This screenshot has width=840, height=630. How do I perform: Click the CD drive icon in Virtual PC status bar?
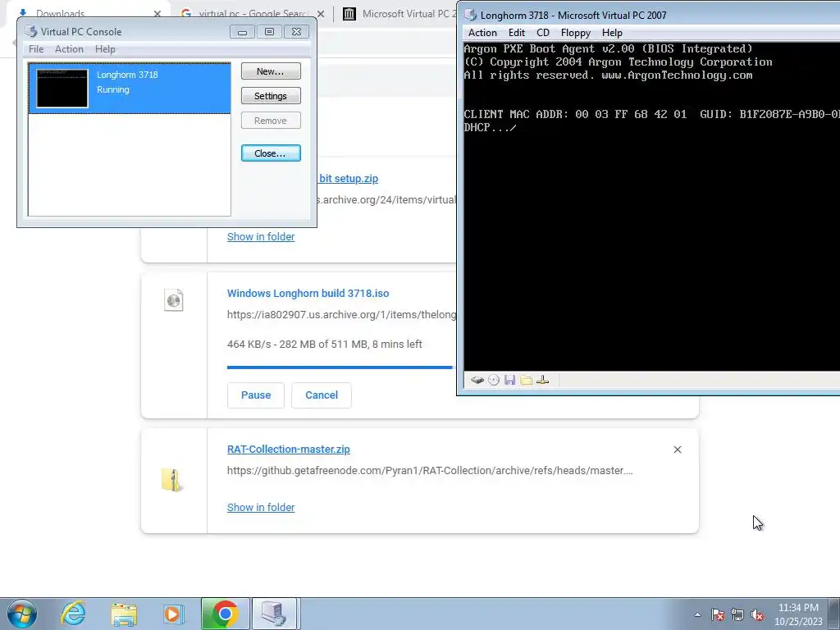click(493, 381)
